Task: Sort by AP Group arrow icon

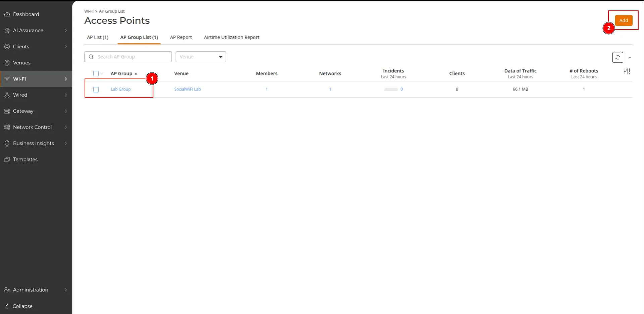Action: coord(136,74)
